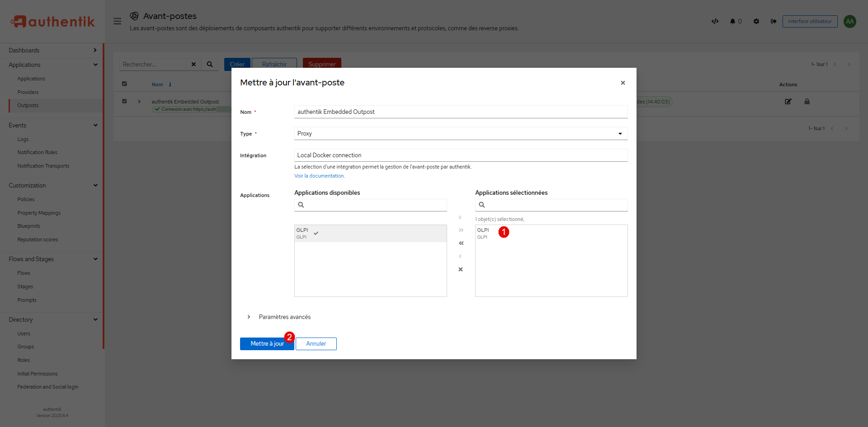This screenshot has height=427, width=868.
Task: Click the clear selection X between lists
Action: 461,269
